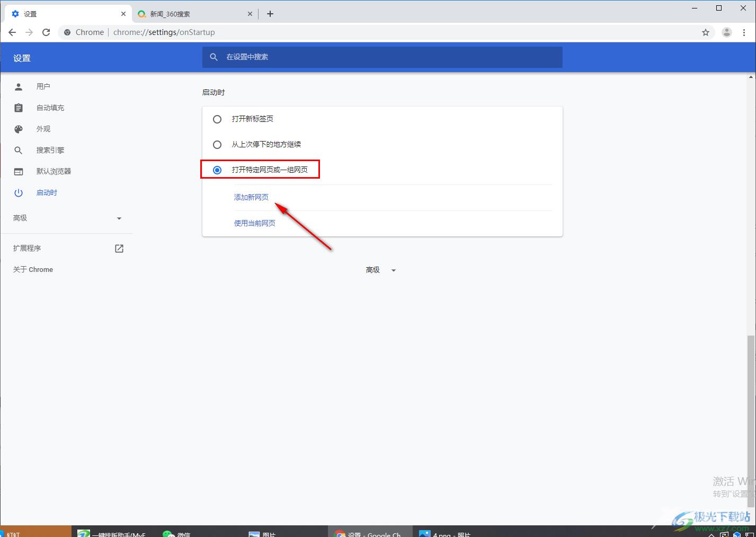Click the 使用当前网页 link

click(x=255, y=223)
